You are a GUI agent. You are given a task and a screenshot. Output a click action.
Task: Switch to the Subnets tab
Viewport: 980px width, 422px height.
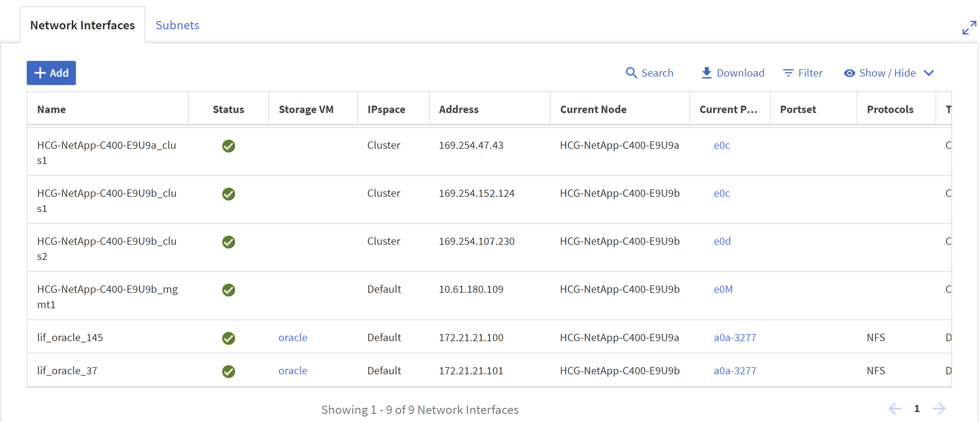[177, 25]
